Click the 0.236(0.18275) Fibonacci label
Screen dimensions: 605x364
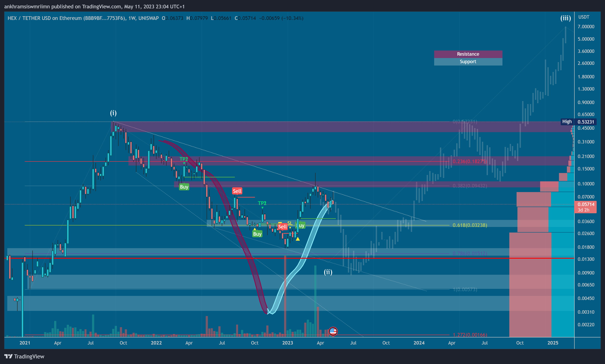click(x=470, y=161)
